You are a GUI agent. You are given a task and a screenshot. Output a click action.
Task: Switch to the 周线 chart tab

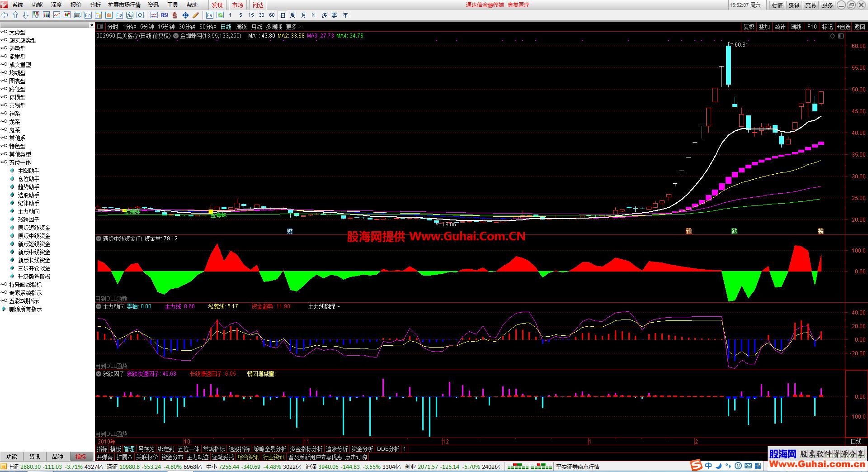[x=241, y=27]
